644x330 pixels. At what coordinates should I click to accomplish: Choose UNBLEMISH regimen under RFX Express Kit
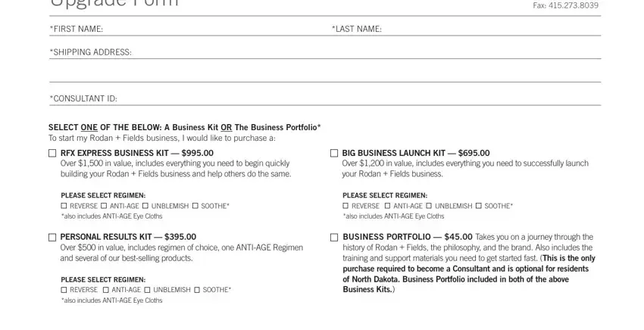pyautogui.click(x=145, y=206)
